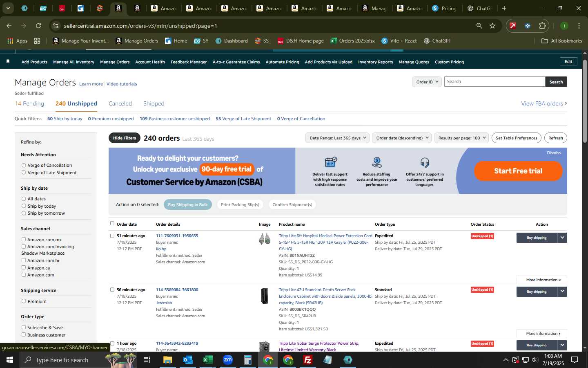Open View FBA orders link
The width and height of the screenshot is (588, 368).
click(x=544, y=104)
